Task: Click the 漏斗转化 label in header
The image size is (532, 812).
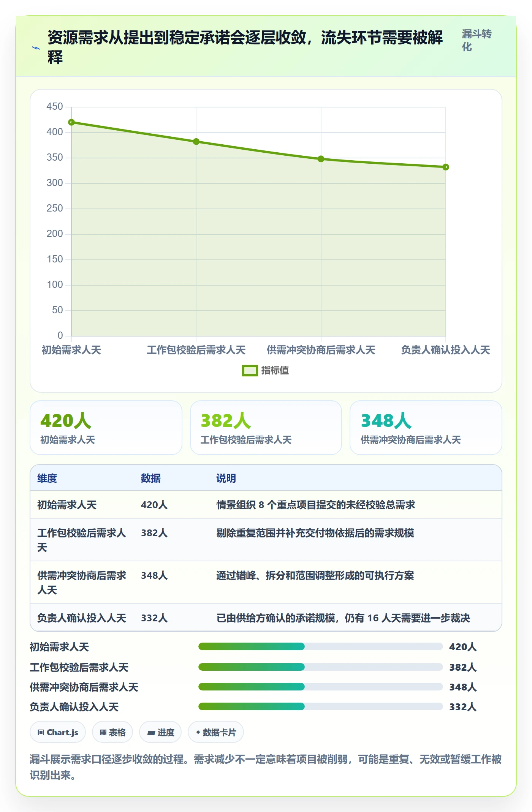Action: (477, 40)
